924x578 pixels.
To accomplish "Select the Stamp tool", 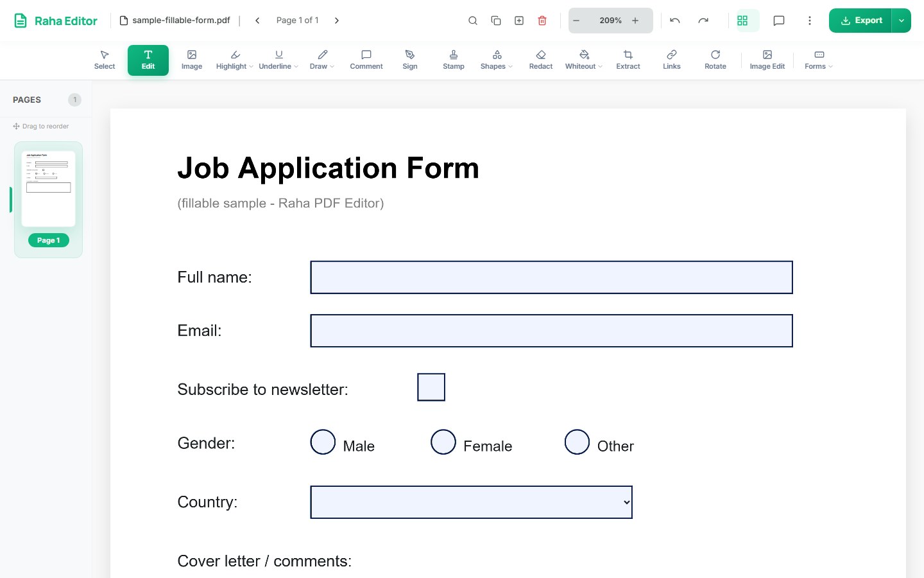I will coord(454,60).
